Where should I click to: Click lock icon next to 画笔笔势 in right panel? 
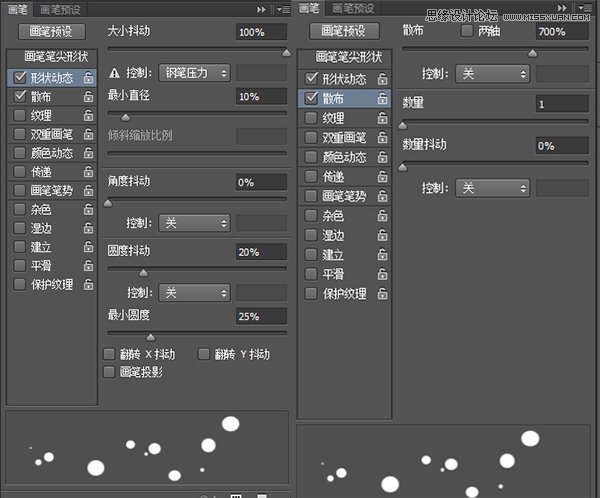click(382, 196)
